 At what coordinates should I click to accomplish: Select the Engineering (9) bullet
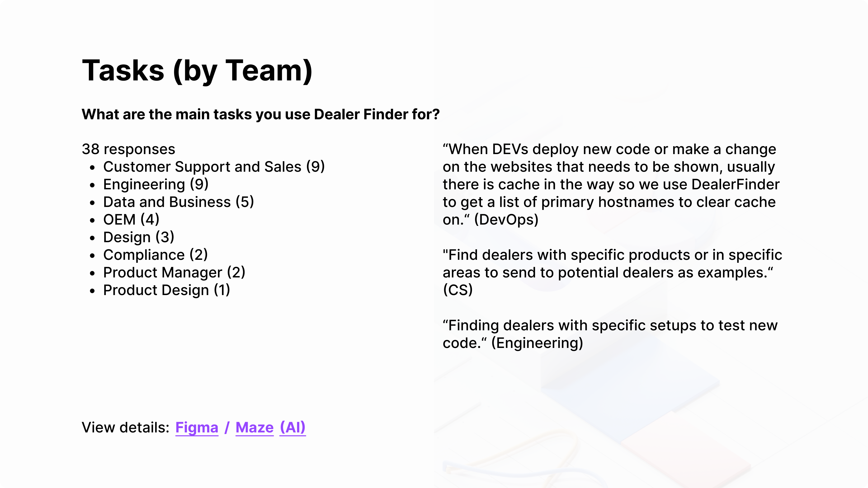156,185
